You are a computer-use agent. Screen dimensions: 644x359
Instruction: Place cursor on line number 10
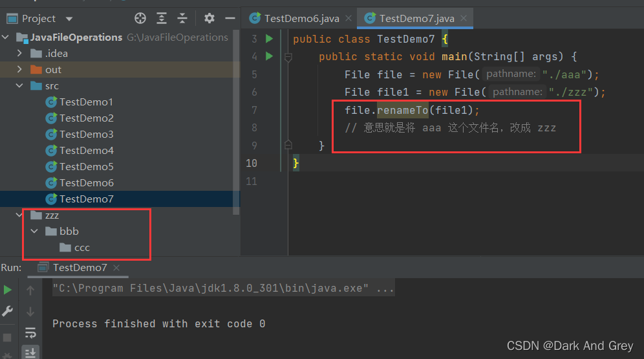coord(252,164)
